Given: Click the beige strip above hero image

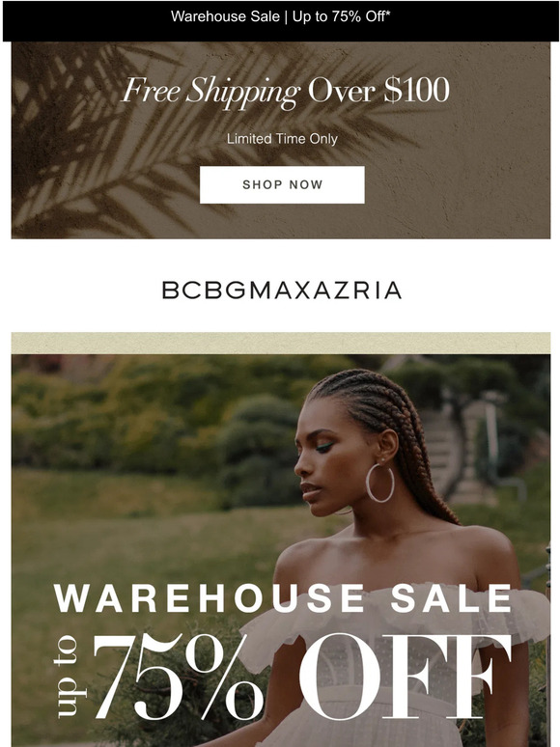Looking at the screenshot, I should pyautogui.click(x=281, y=343).
